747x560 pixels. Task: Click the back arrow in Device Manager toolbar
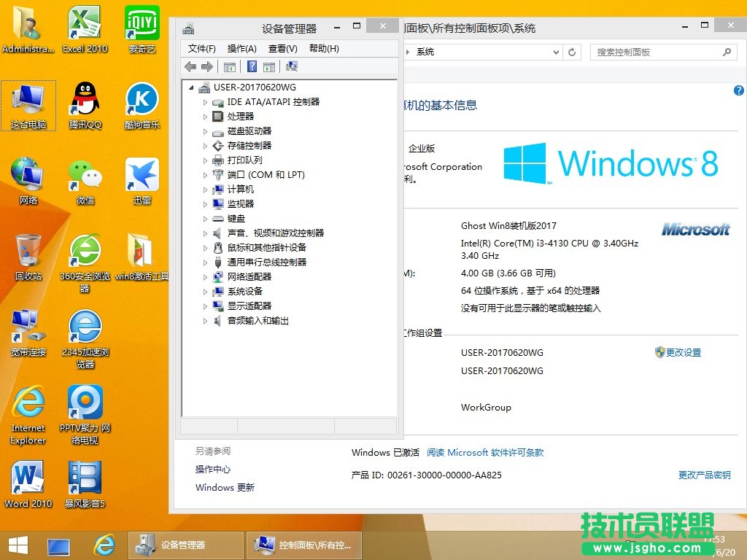190,66
